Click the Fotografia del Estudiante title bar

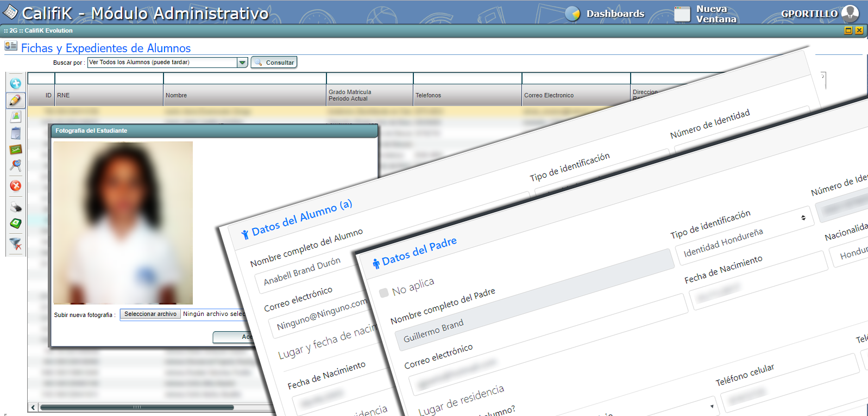tap(213, 131)
